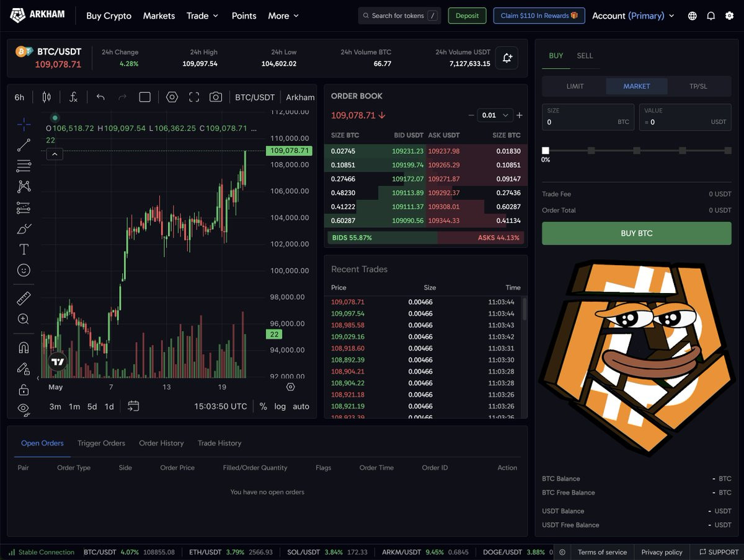The width and height of the screenshot is (744, 560).
Task: Toggle fullscreen chart mode
Action: pos(194,97)
